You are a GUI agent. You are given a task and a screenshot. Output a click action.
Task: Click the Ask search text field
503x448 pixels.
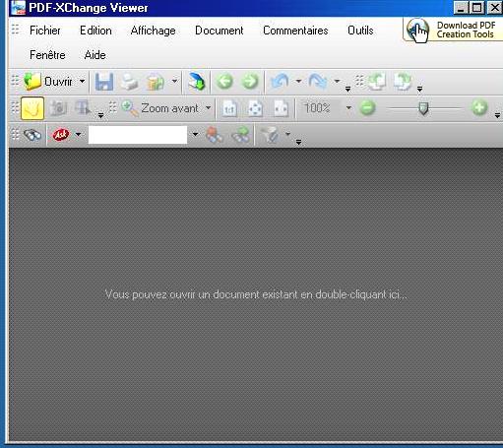coord(138,135)
